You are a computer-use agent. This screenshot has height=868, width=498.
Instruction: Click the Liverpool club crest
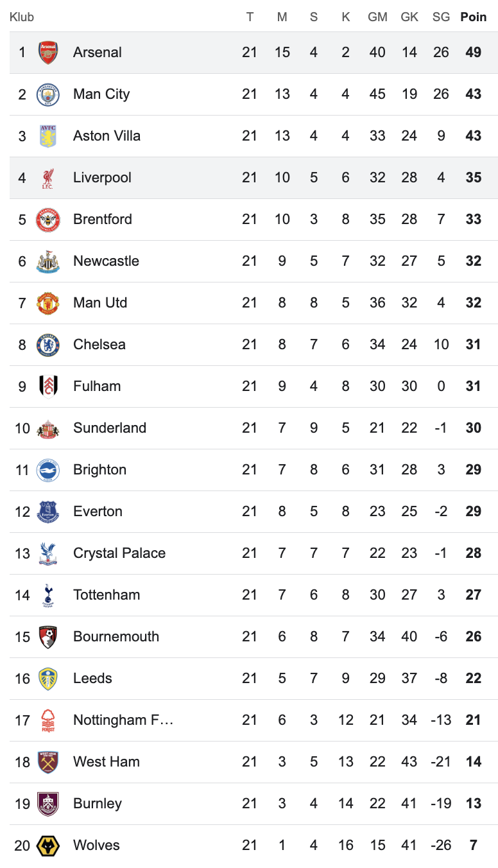(48, 178)
